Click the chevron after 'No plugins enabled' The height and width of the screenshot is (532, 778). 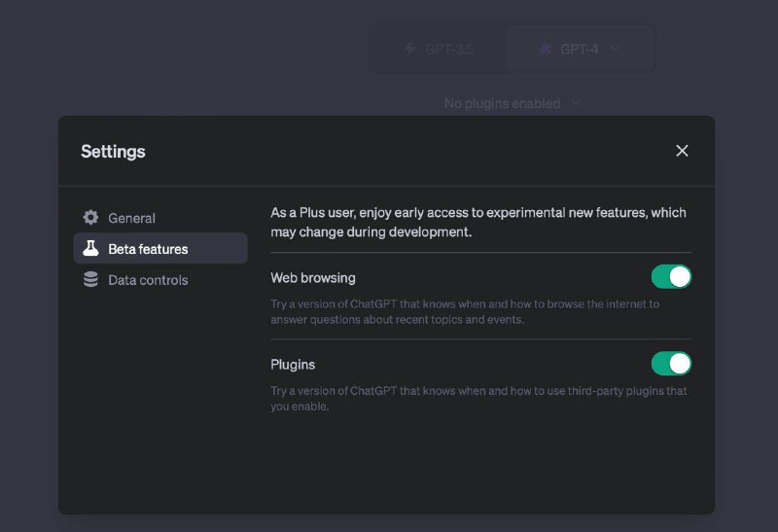click(x=575, y=103)
